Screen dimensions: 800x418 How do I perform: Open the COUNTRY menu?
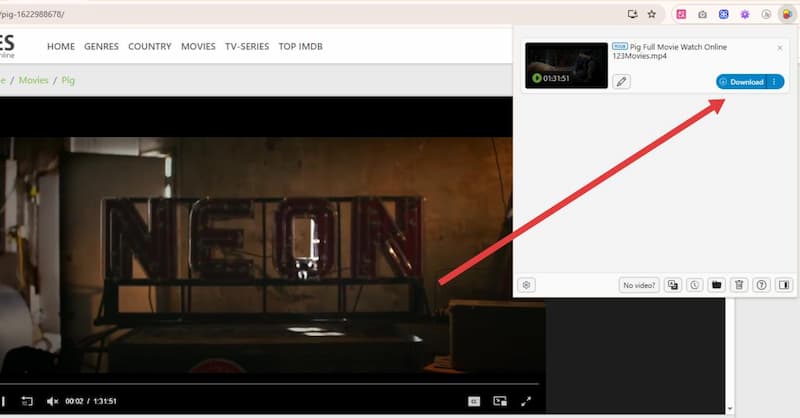tap(149, 46)
